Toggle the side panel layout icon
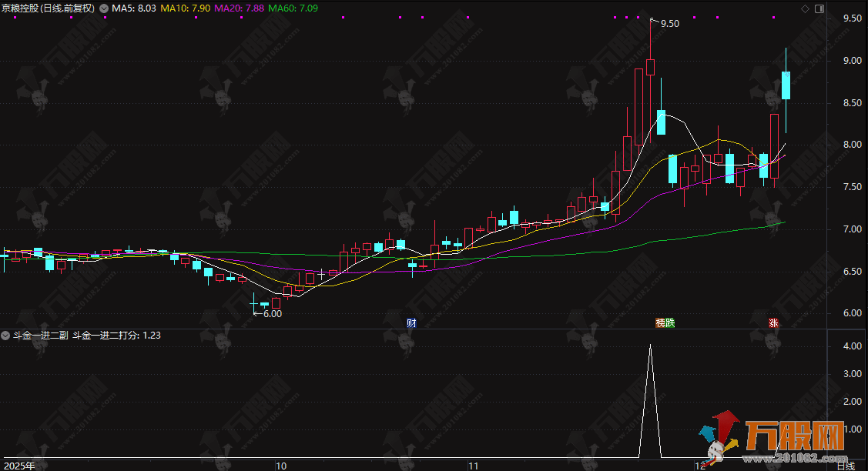This screenshot has width=868, height=471. [x=819, y=8]
